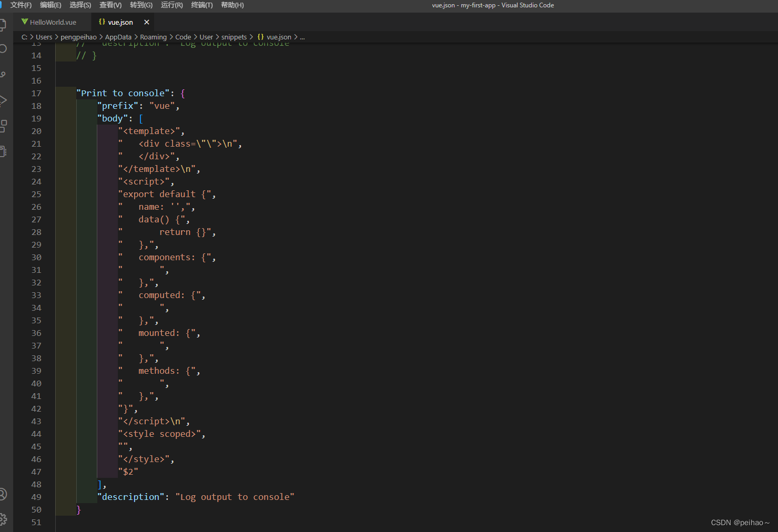Click the "computed: {" string
Viewport: 778px width, 532px height.
(x=159, y=295)
